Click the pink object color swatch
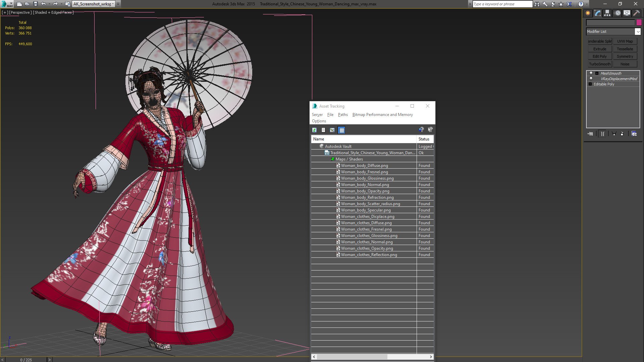This screenshot has width=644, height=362. pyautogui.click(x=639, y=22)
